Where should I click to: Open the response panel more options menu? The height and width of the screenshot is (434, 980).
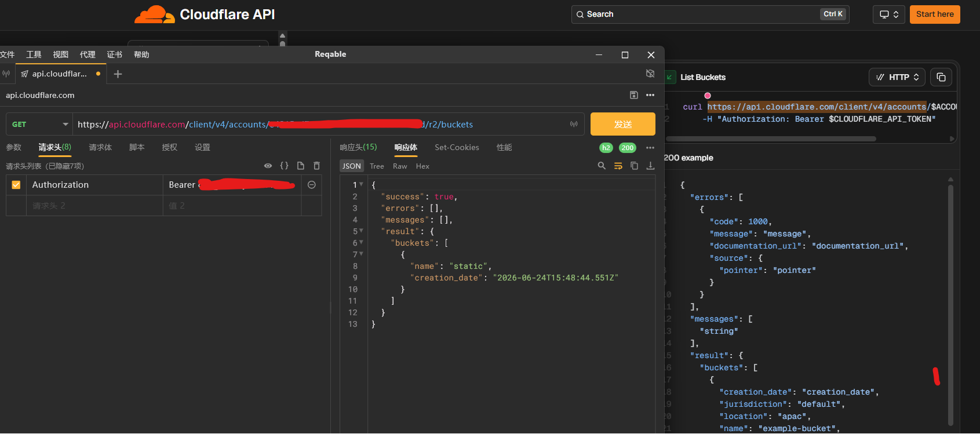click(650, 148)
